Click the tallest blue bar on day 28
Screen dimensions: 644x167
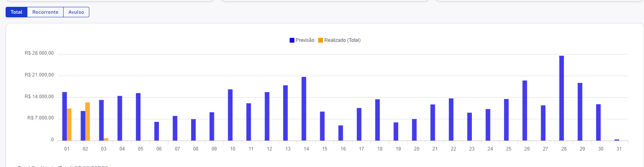562,98
